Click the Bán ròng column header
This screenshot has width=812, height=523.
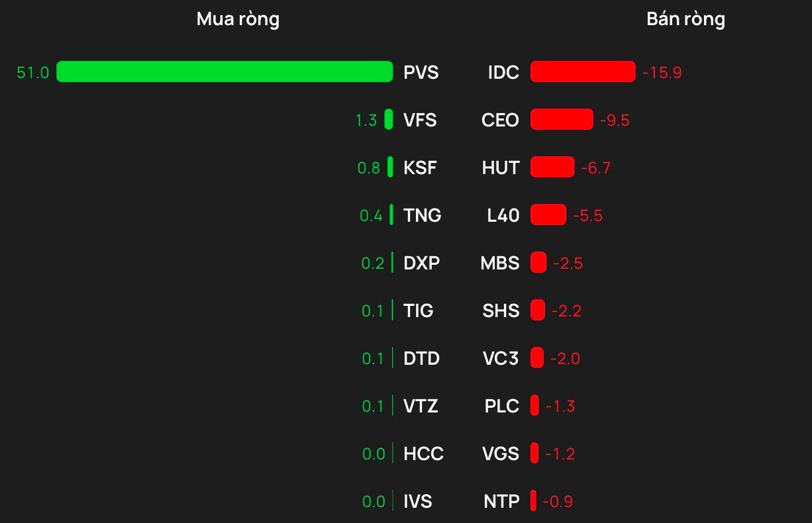coord(685,19)
